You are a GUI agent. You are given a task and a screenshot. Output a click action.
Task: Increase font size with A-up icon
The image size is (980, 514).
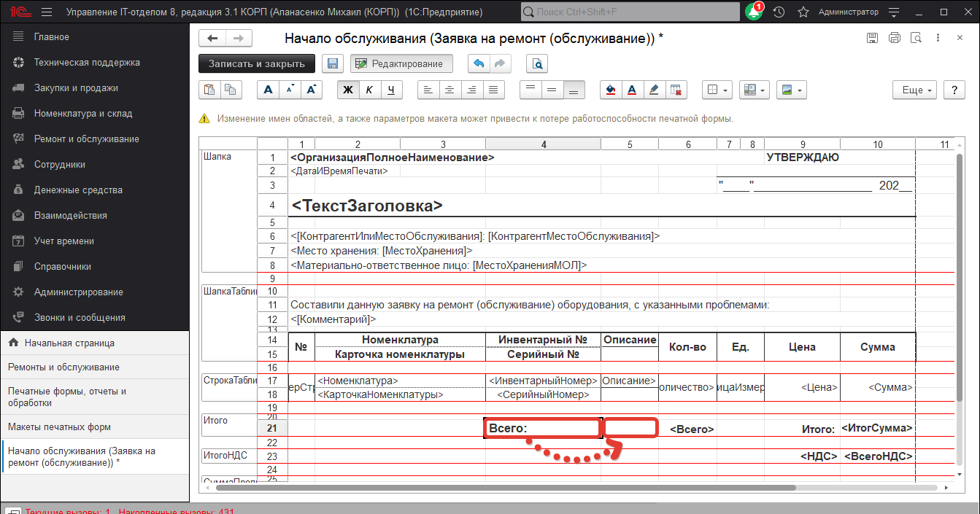pos(312,90)
